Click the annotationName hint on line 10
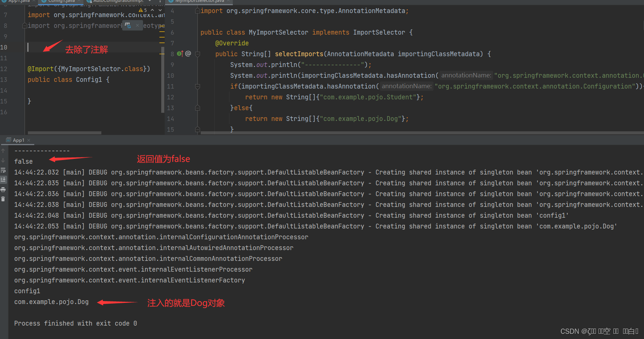 tap(466, 76)
